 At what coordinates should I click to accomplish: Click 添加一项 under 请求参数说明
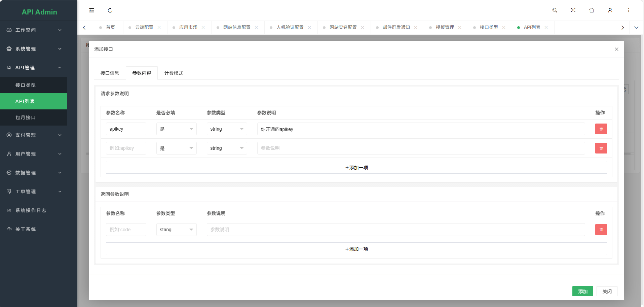(356, 167)
